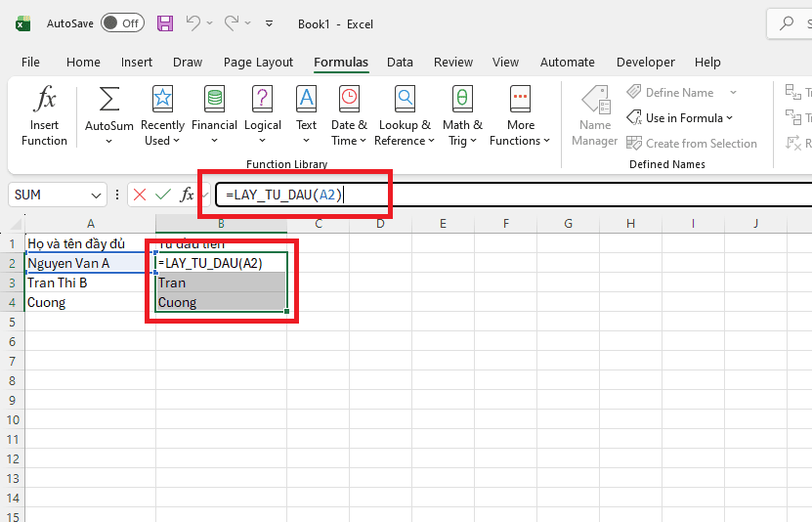Click the Trace Dependents icon
The width and height of the screenshot is (812, 522).
(792, 117)
